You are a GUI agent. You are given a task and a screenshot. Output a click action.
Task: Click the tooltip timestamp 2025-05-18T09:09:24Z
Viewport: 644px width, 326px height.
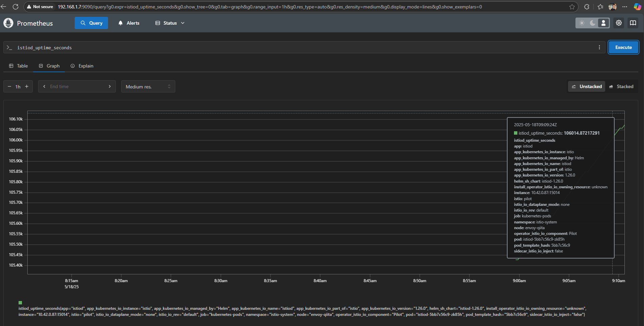tap(535, 125)
